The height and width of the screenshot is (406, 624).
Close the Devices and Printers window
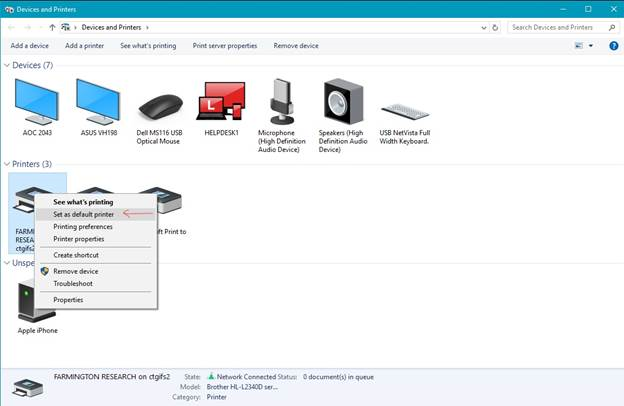(x=613, y=9)
